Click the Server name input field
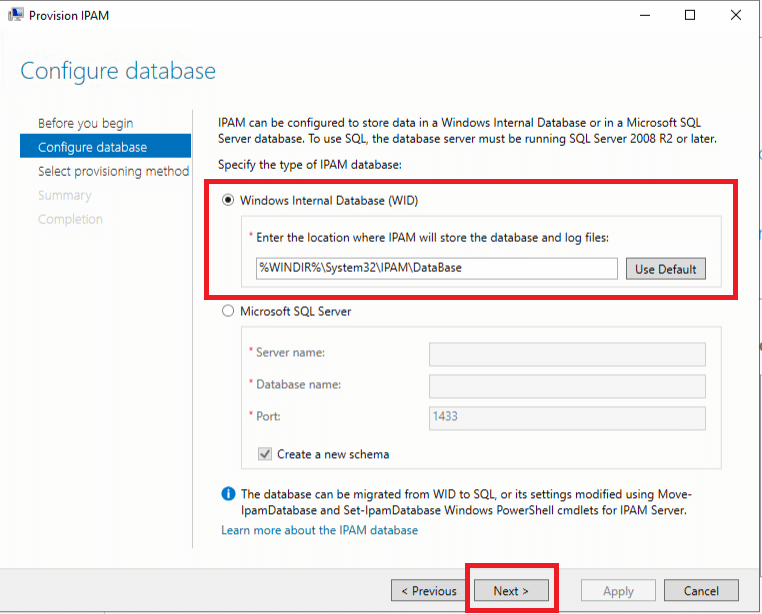Viewport: 762px width, 614px height. pyautogui.click(x=567, y=354)
